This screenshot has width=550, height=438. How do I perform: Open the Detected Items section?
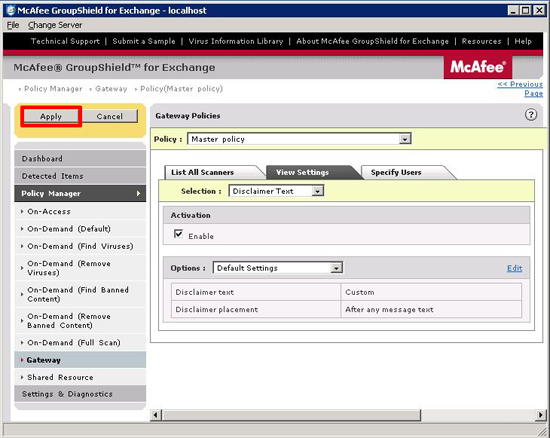tap(80, 176)
